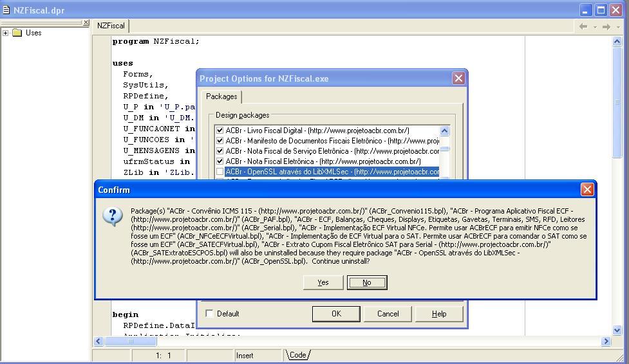Uncheck ACBr Livro Fiscal Digital package
629x364 pixels.
(x=220, y=131)
